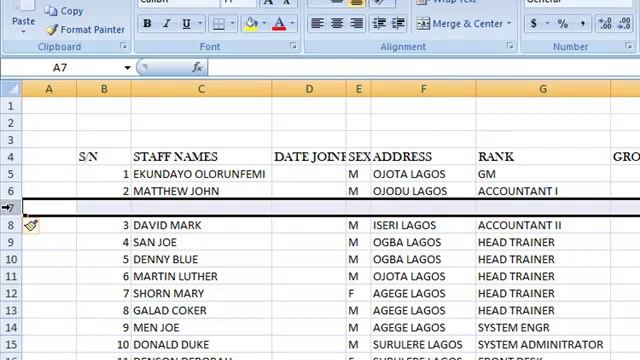
Task: Click the Select All corner button
Action: (x=11, y=89)
